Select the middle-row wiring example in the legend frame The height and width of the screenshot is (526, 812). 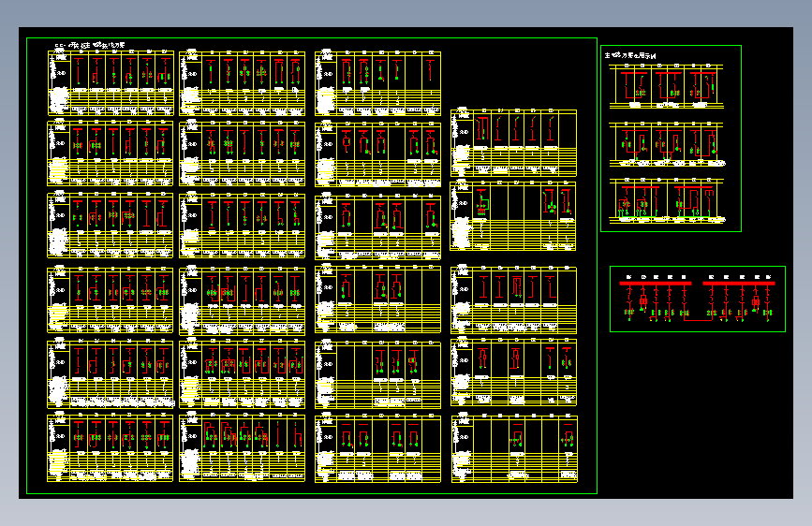[x=667, y=144]
